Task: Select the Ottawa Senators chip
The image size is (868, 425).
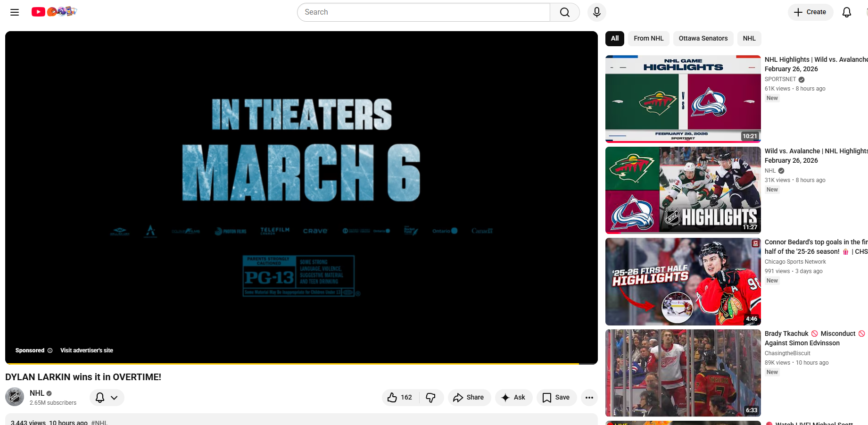Action: pos(703,38)
